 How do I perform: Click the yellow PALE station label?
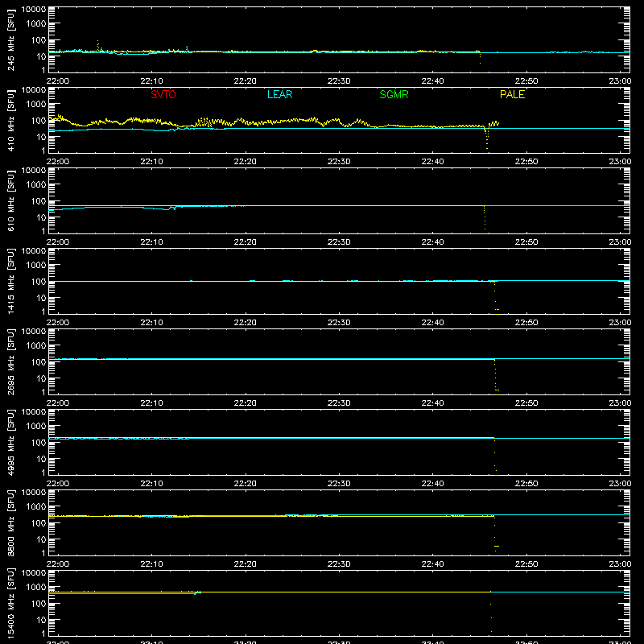coord(512,94)
